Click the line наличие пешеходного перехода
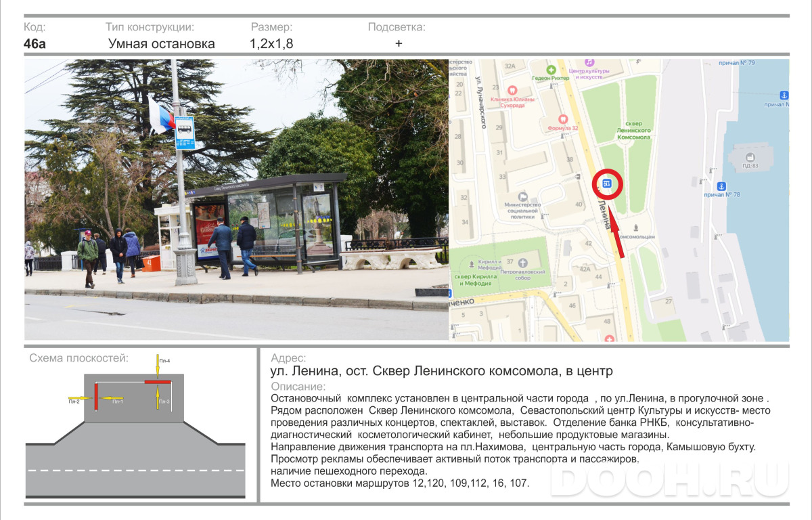The width and height of the screenshot is (812, 520). pos(349,471)
